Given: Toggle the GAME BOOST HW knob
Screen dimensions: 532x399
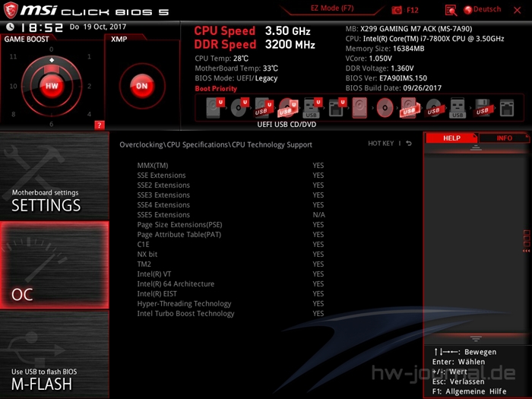Looking at the screenshot, I should (52, 86).
